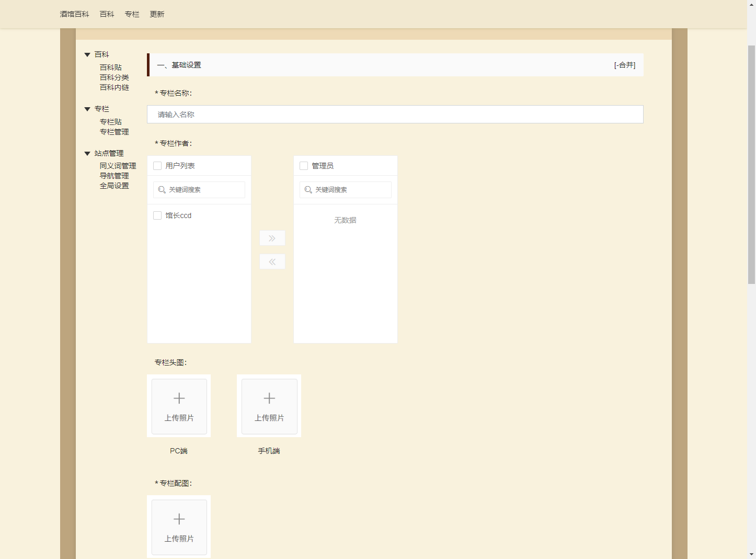Click the vertical page scrollbar thumb

pyautogui.click(x=751, y=165)
